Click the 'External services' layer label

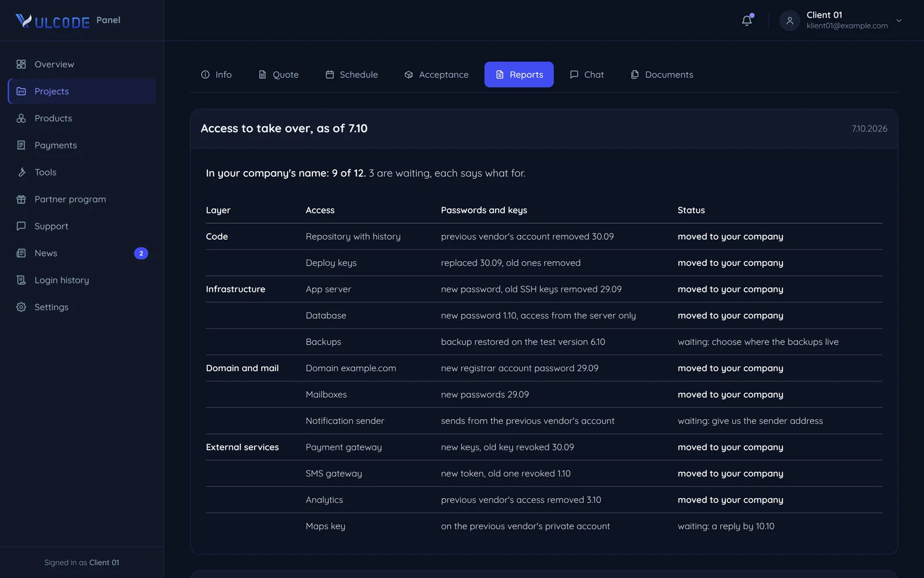pyautogui.click(x=242, y=447)
